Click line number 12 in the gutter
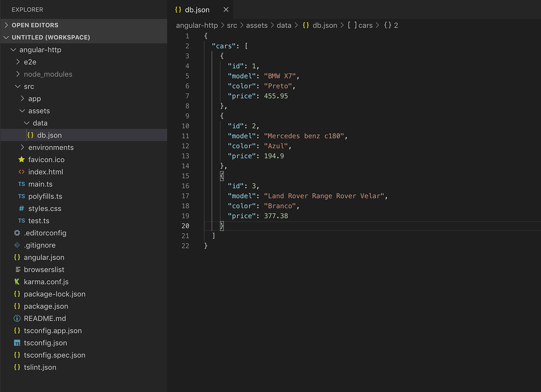 (x=185, y=146)
